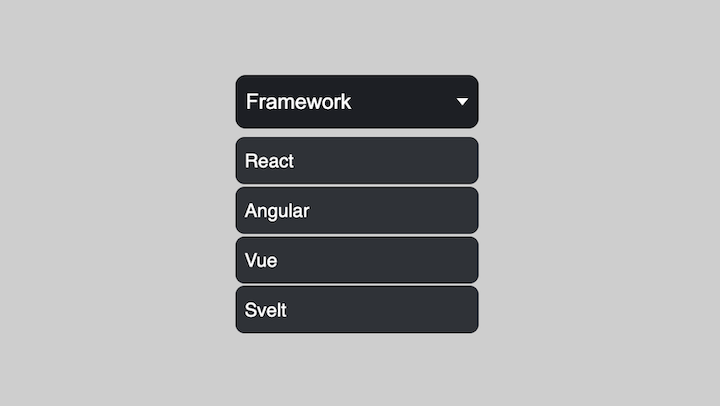Click the Framework label text

(298, 102)
